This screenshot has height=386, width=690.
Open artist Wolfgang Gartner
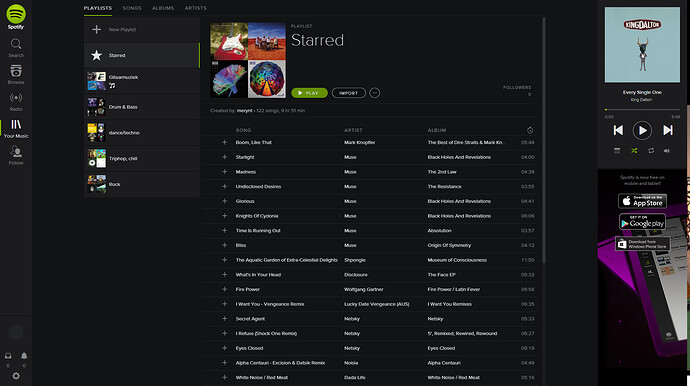363,289
